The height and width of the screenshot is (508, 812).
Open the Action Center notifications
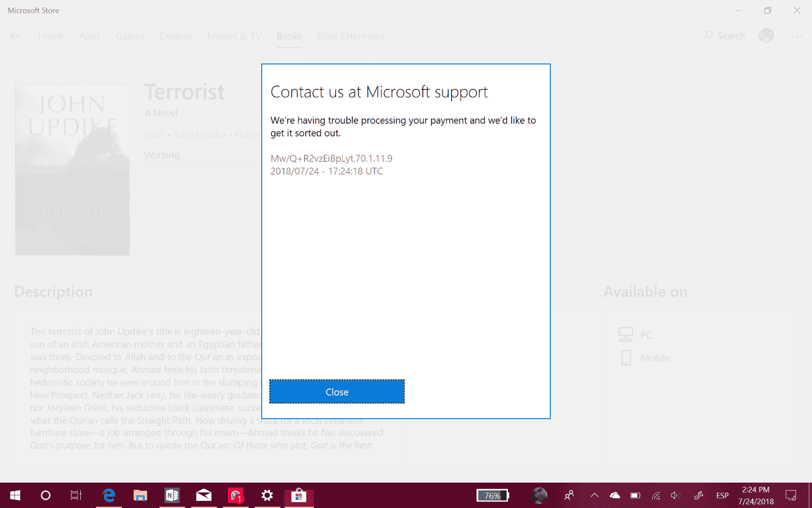tap(791, 495)
